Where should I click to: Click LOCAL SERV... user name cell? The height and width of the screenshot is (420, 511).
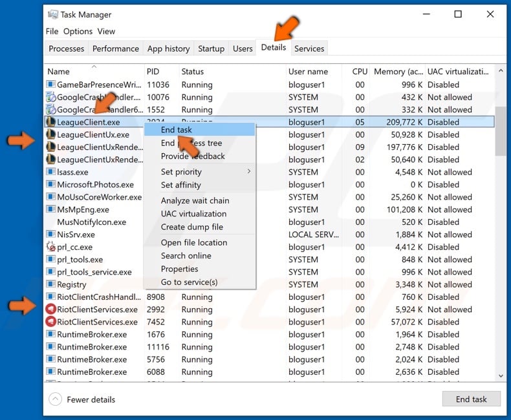[314, 234]
